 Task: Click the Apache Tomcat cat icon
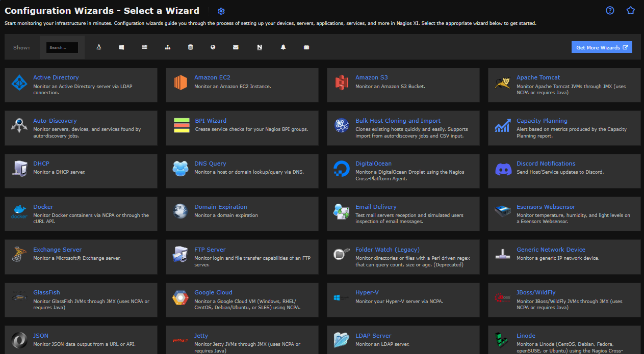(503, 83)
